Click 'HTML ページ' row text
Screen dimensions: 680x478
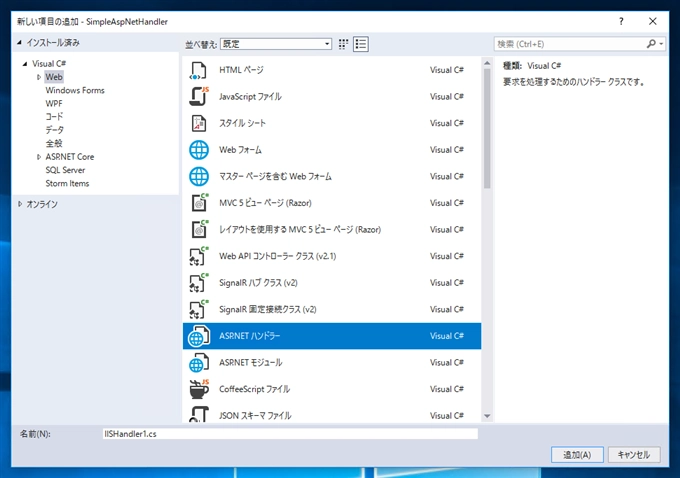[241, 70]
